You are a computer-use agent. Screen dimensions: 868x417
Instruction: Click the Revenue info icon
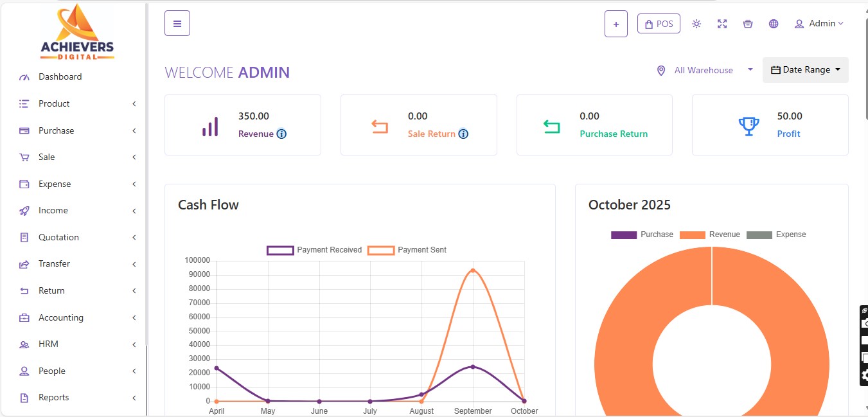281,134
